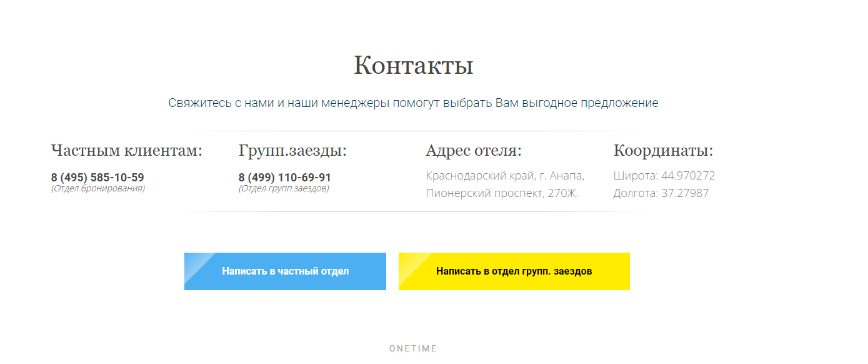This screenshot has width=868, height=364.
Task: Click the 'Широта: 44.970272' text
Action: point(664,176)
